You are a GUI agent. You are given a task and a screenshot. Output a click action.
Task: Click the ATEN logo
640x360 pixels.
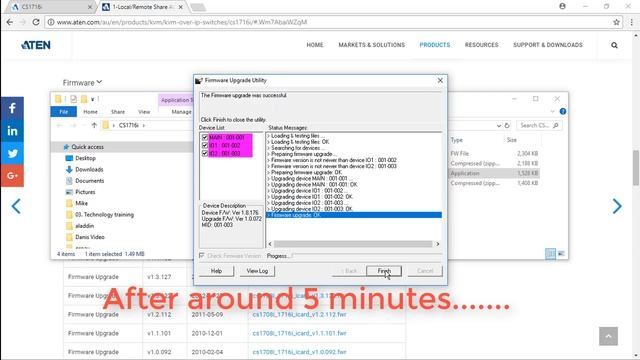click(36, 45)
